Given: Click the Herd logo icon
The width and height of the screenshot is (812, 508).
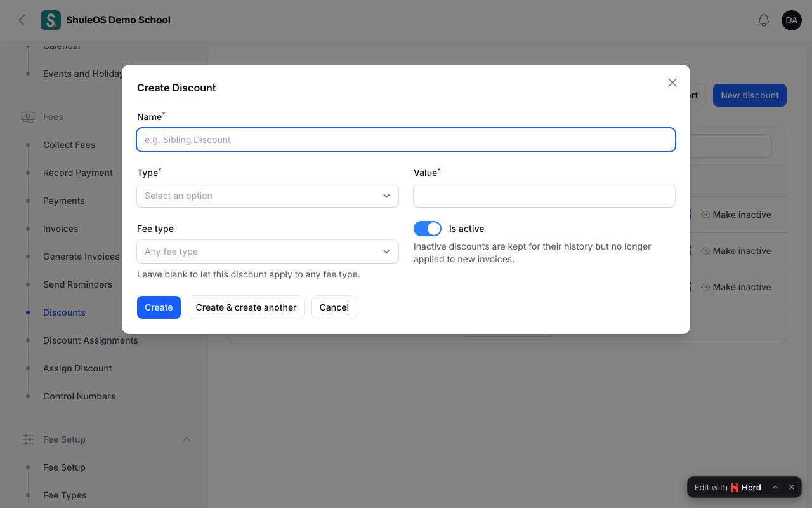Looking at the screenshot, I should (x=735, y=488).
